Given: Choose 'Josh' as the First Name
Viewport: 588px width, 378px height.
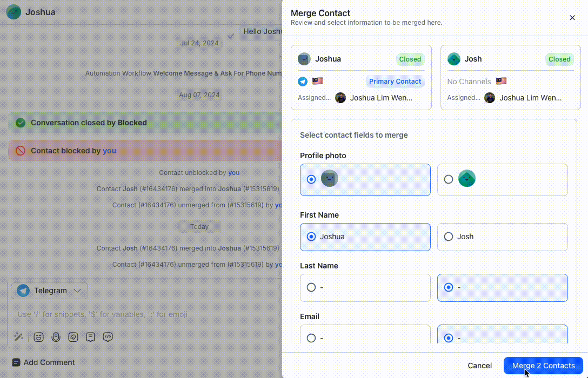Looking at the screenshot, I should [449, 237].
